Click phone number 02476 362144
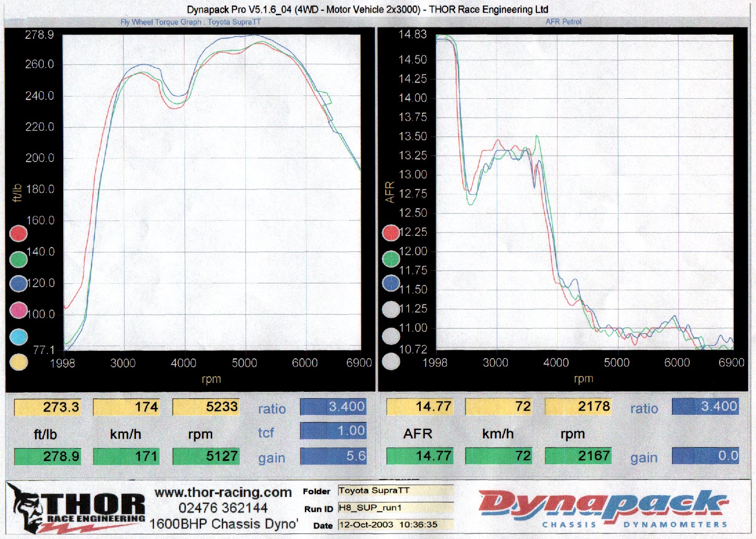756x539 pixels. pos(223,508)
